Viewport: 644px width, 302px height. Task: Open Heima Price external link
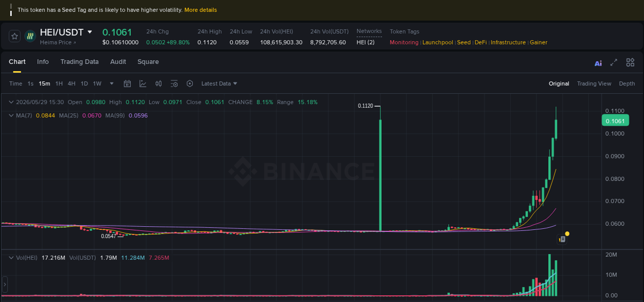58,42
